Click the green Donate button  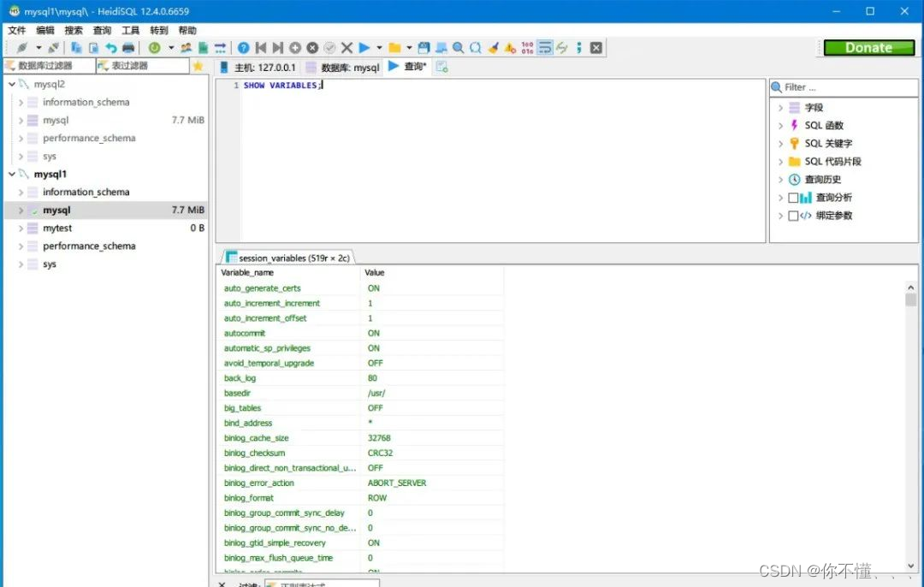(868, 48)
